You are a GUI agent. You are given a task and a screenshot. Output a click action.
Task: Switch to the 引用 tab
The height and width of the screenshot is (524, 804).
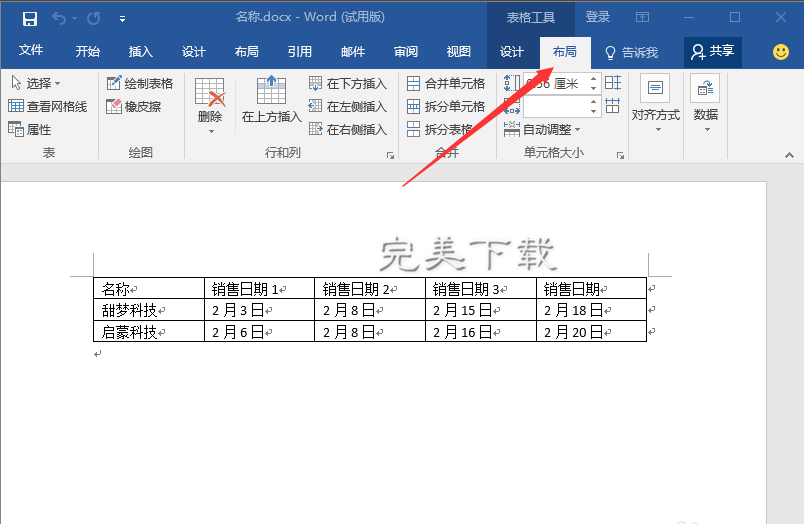300,52
